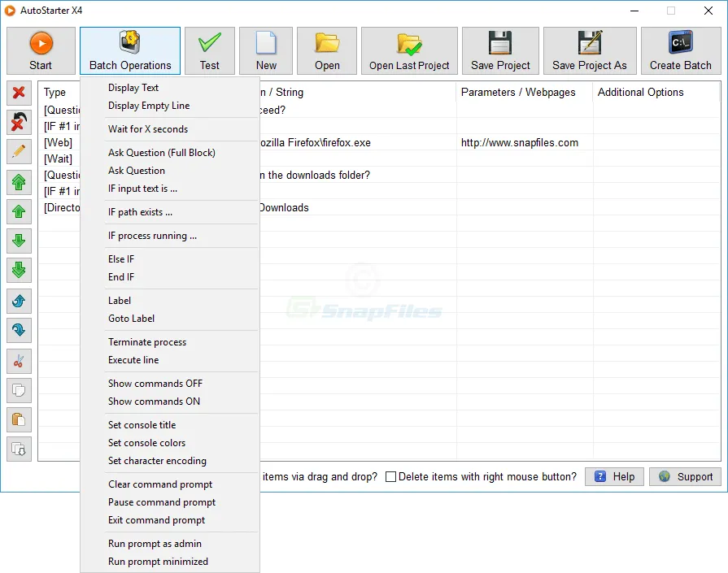This screenshot has width=728, height=573.
Task: Open the Batch Operations toolbar menu
Action: (x=130, y=50)
